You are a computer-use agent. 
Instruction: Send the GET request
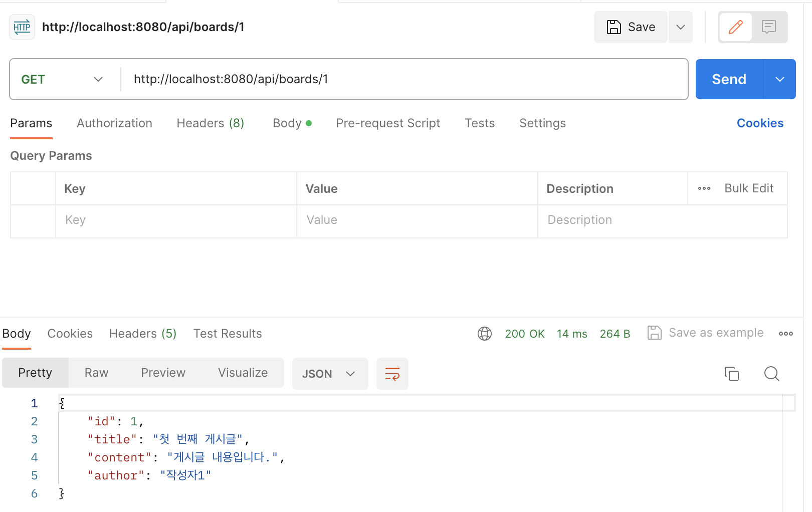[x=729, y=79]
